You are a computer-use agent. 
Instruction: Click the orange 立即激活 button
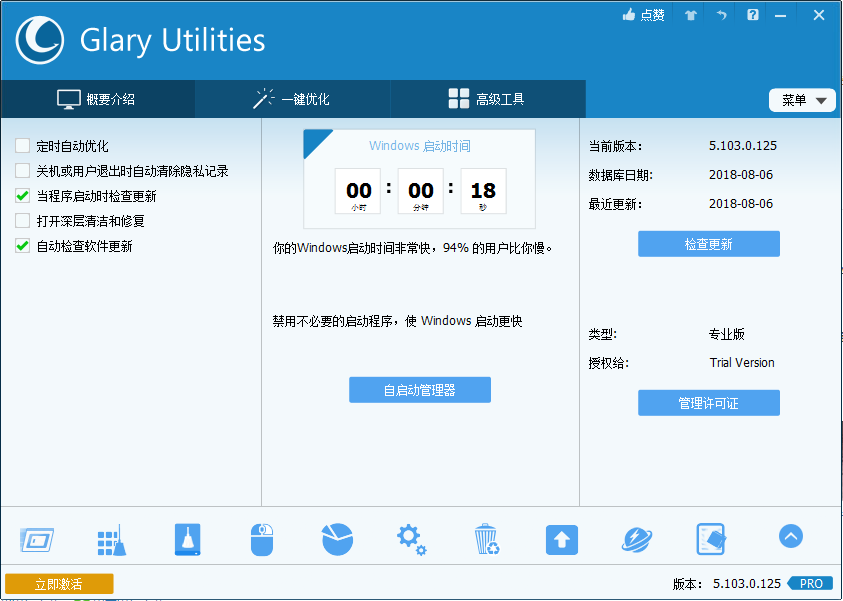point(59,584)
